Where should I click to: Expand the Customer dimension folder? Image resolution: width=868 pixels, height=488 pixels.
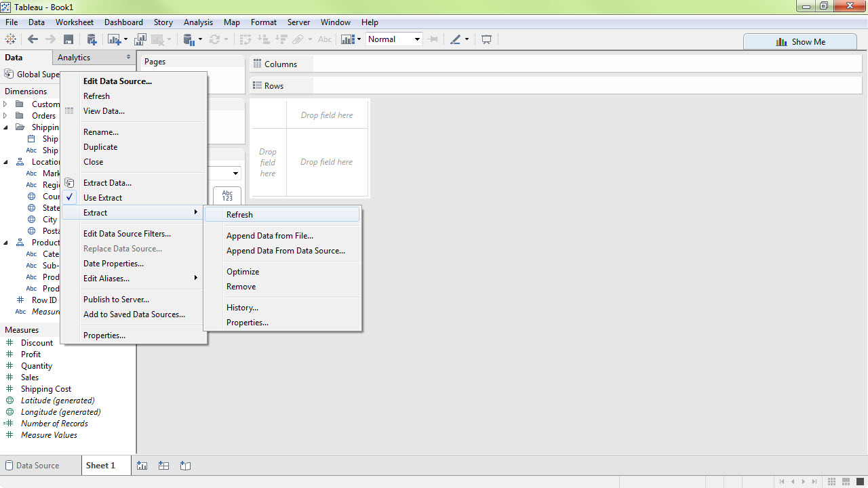pos(5,104)
